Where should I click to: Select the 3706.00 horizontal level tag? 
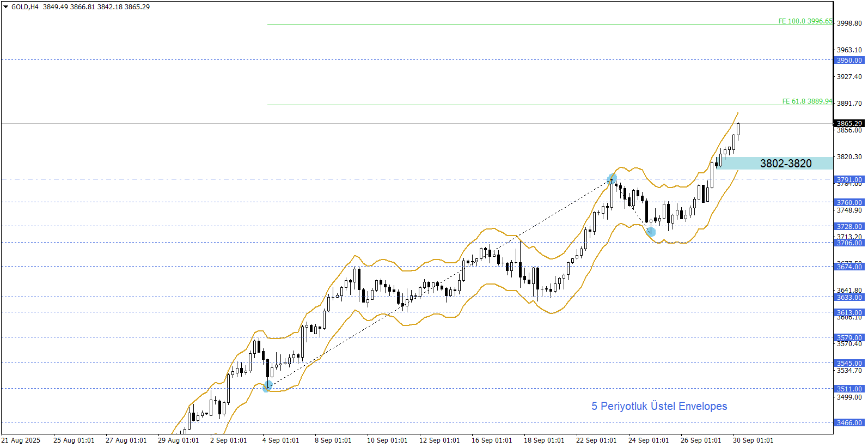pyautogui.click(x=849, y=243)
